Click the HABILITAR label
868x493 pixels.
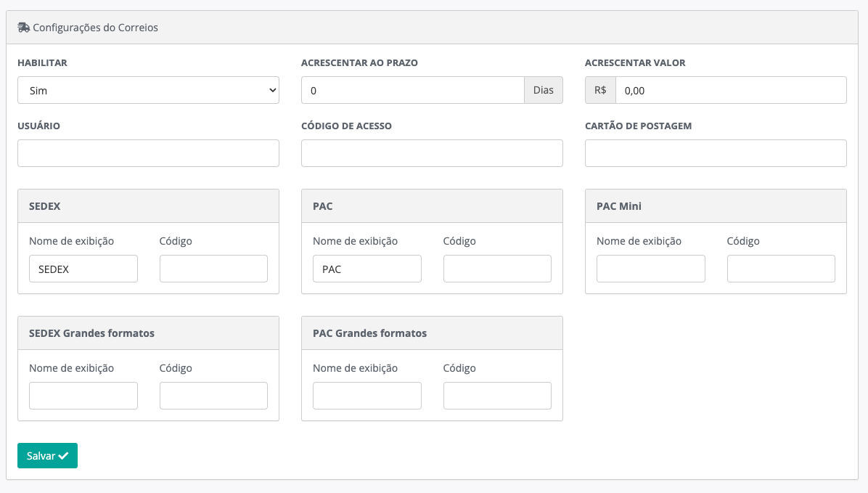(x=43, y=62)
